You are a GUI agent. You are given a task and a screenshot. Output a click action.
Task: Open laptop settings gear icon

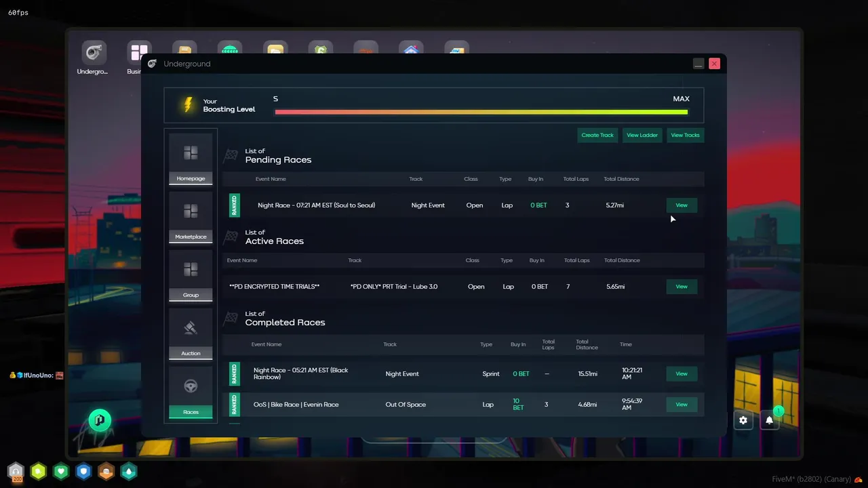pos(743,420)
